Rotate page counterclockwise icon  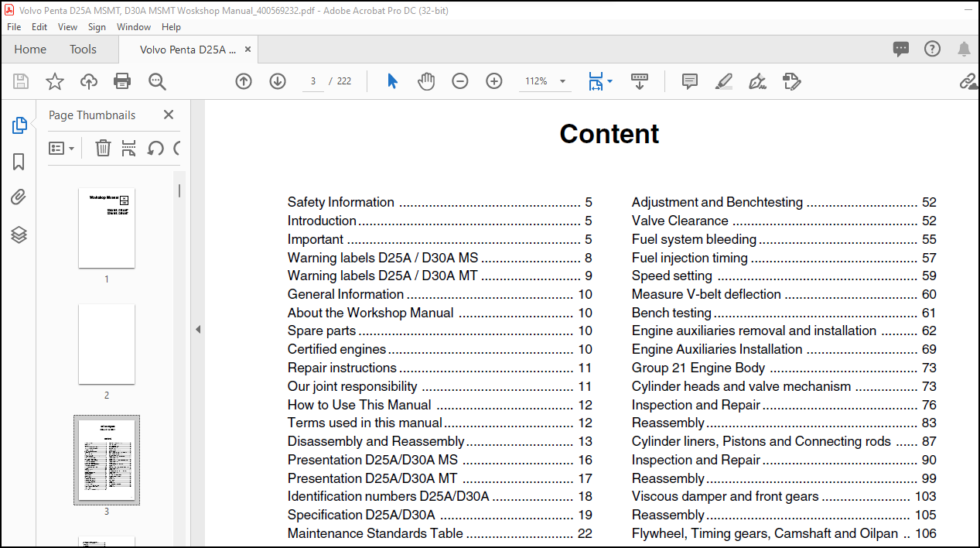click(155, 148)
